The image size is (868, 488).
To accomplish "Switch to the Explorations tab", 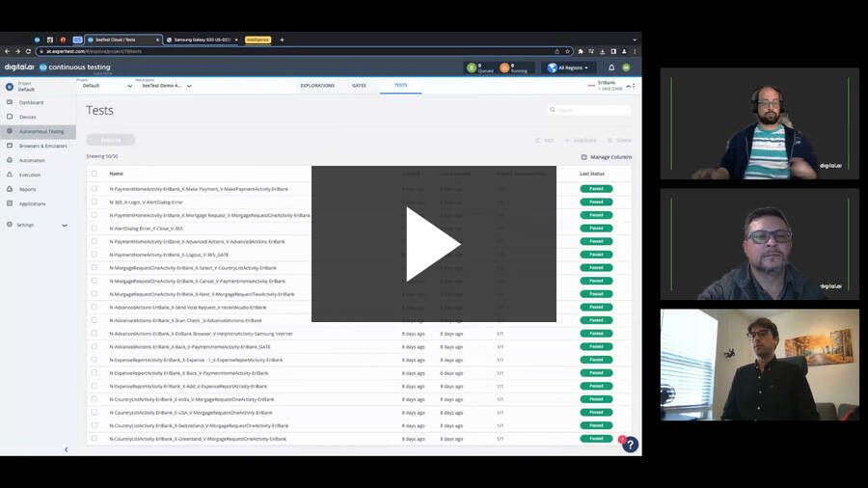I will click(317, 86).
